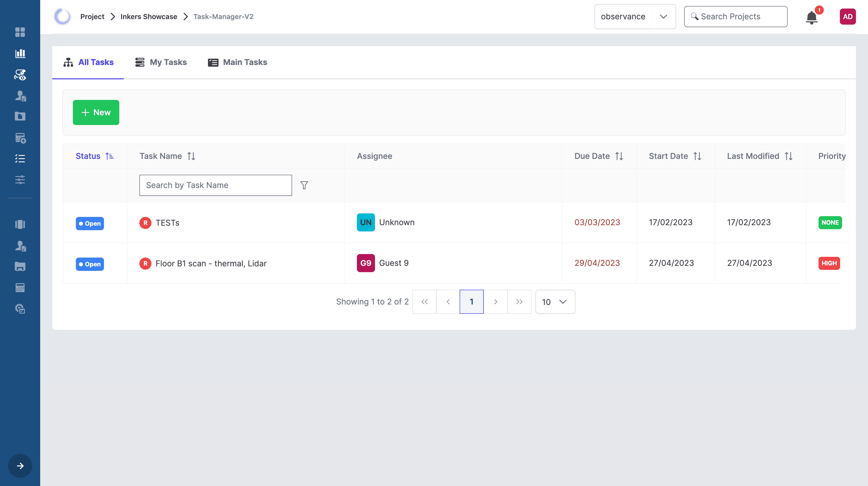This screenshot has width=868, height=486.
Task: Click the notification bell icon
Action: tap(811, 17)
